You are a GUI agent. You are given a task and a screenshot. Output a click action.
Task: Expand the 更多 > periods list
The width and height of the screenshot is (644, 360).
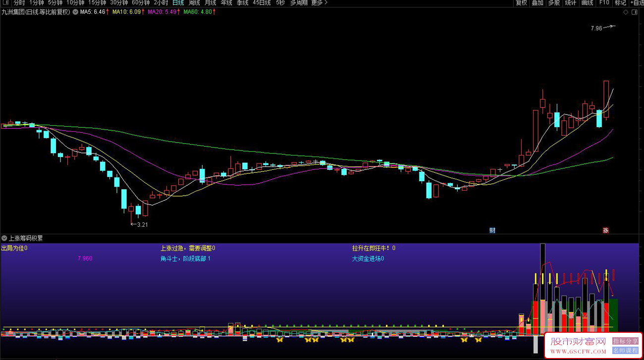(x=319, y=3)
